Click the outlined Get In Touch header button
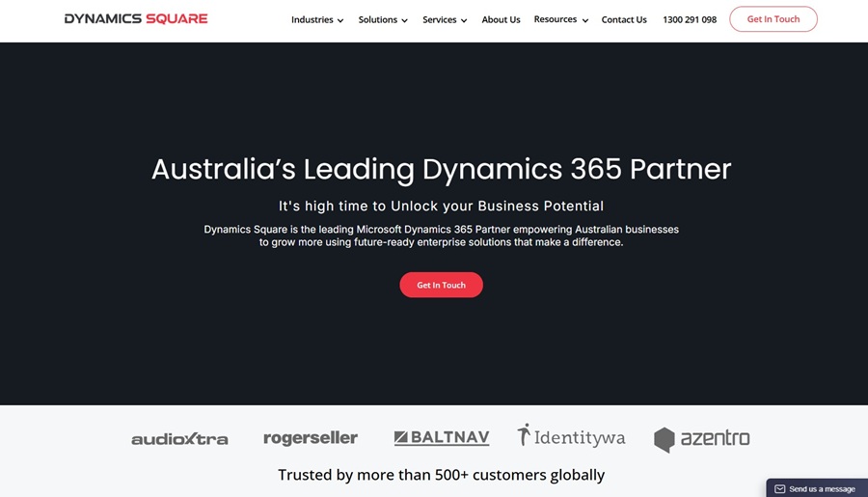This screenshot has height=497, width=868. (x=773, y=19)
